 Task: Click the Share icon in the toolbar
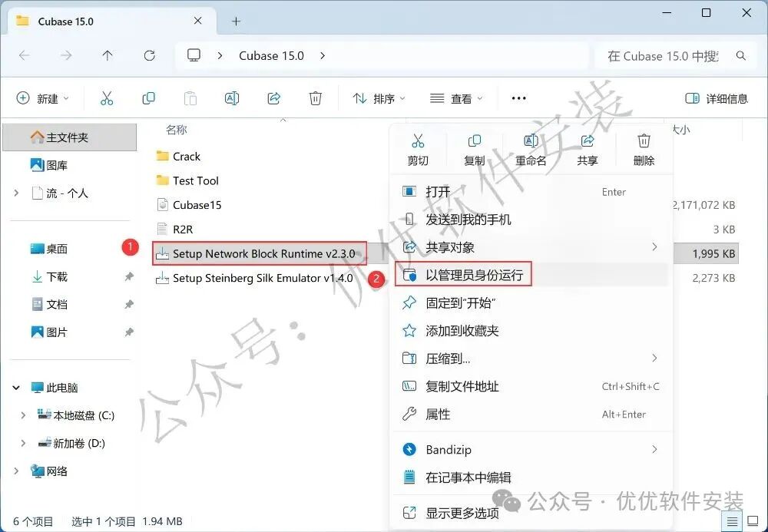click(274, 98)
